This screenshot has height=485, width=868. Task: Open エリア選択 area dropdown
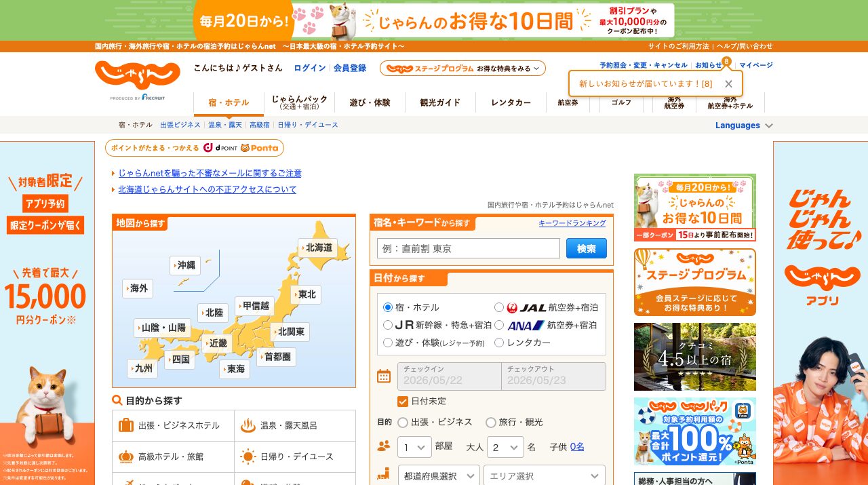[545, 476]
